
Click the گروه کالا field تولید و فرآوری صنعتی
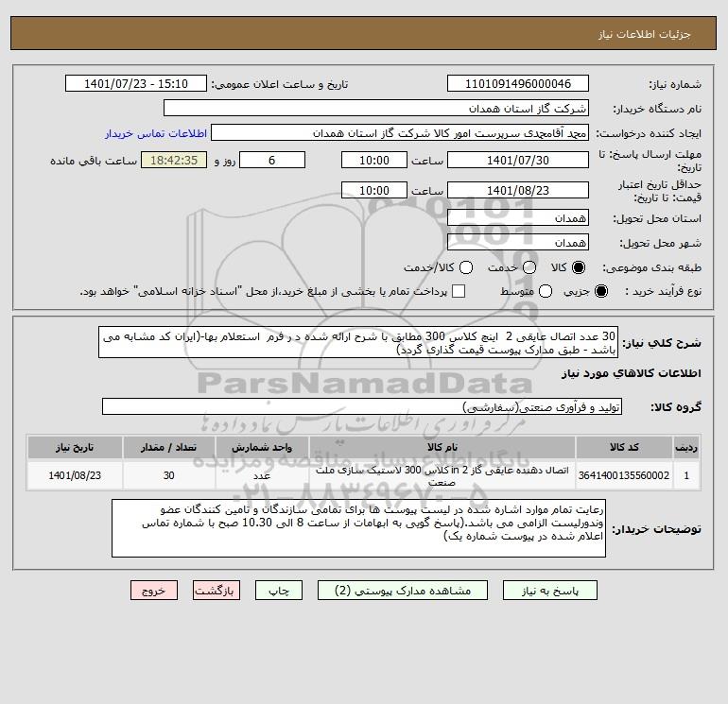(x=362, y=406)
